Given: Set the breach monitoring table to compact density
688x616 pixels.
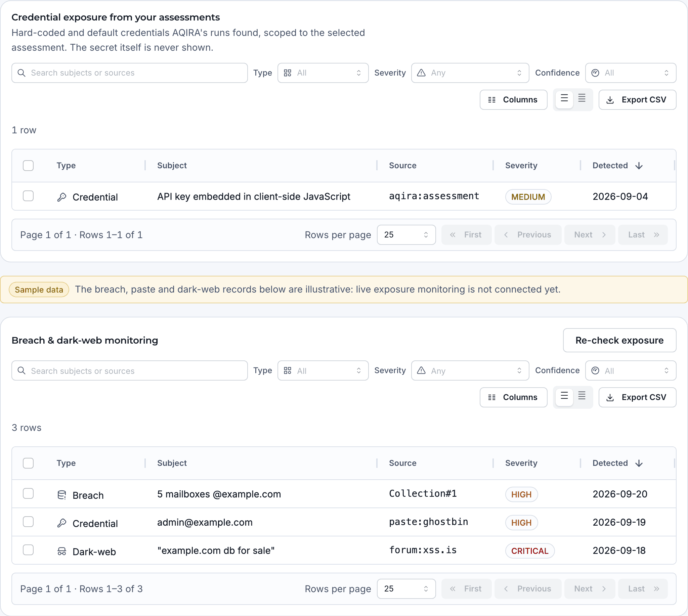Looking at the screenshot, I should [582, 397].
